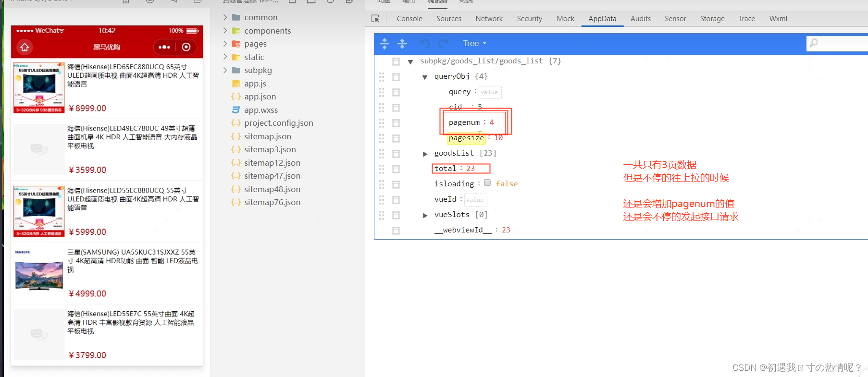Open the Tree view mode dropdown

(x=474, y=43)
